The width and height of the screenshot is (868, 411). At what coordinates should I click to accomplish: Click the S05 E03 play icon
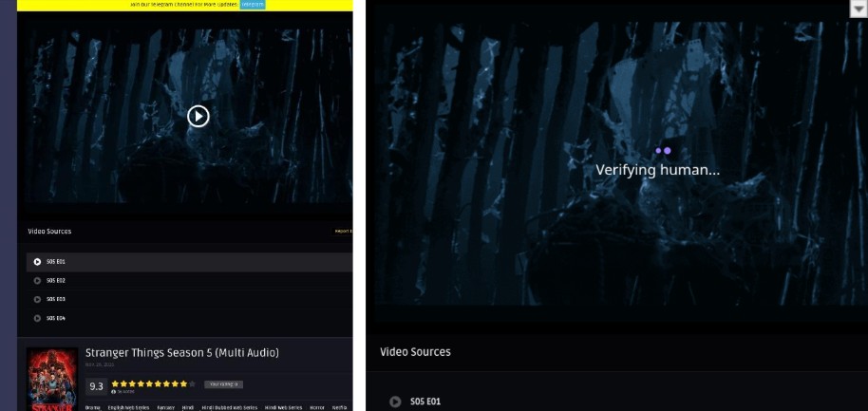[37, 299]
